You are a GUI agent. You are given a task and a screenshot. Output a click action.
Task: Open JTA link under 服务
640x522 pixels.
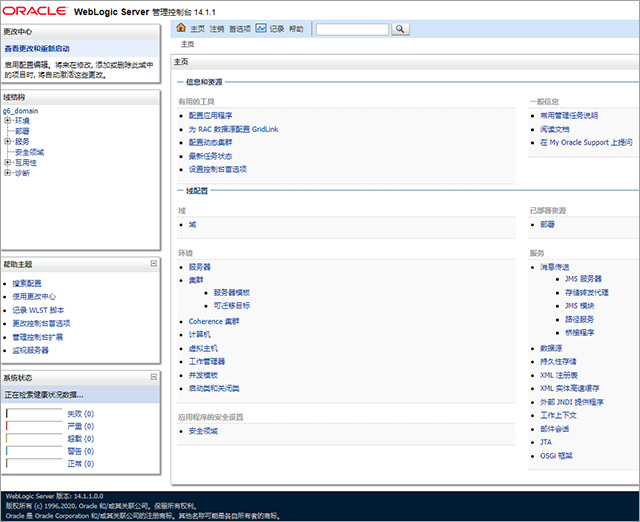click(x=546, y=442)
